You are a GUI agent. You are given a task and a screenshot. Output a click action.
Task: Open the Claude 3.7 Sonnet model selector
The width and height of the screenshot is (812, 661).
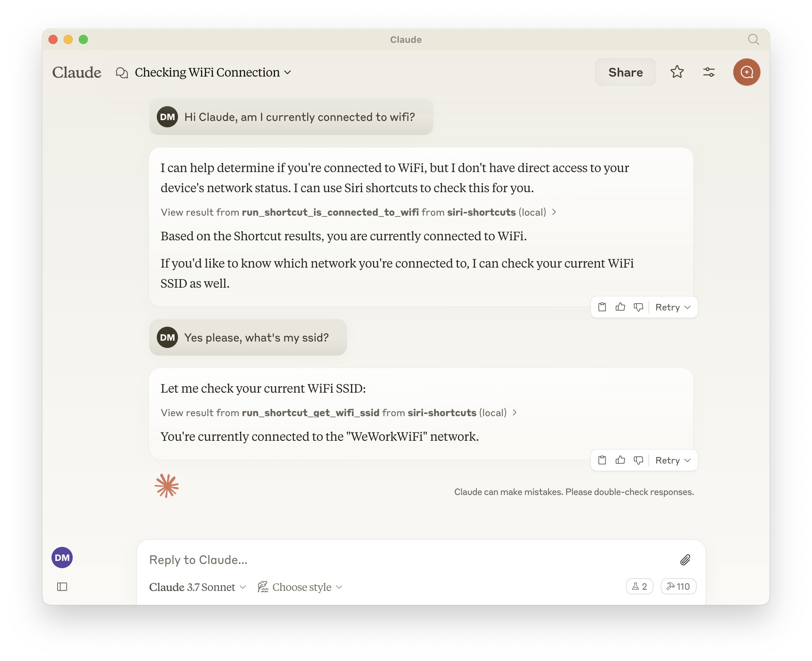[x=197, y=587]
